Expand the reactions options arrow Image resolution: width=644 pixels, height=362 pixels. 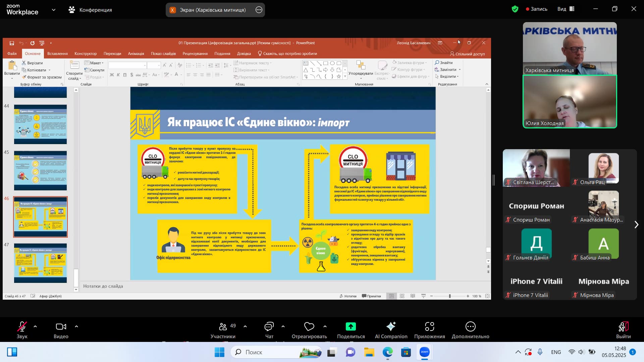325,326
